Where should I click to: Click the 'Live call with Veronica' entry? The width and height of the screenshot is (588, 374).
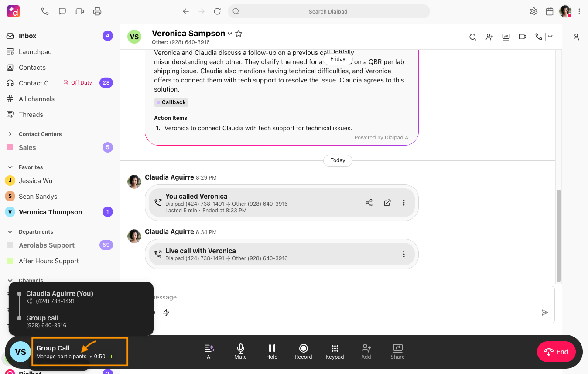pyautogui.click(x=281, y=254)
